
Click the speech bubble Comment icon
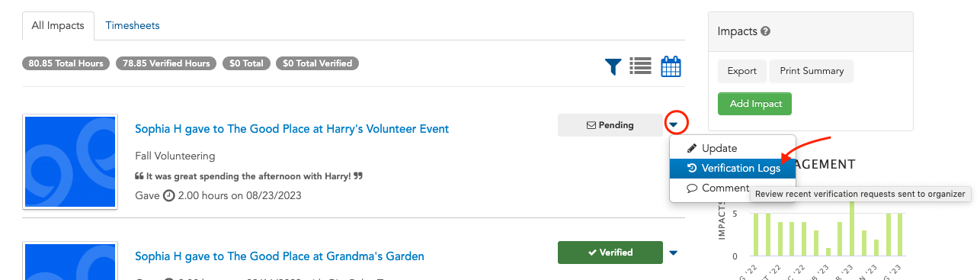pyautogui.click(x=692, y=188)
